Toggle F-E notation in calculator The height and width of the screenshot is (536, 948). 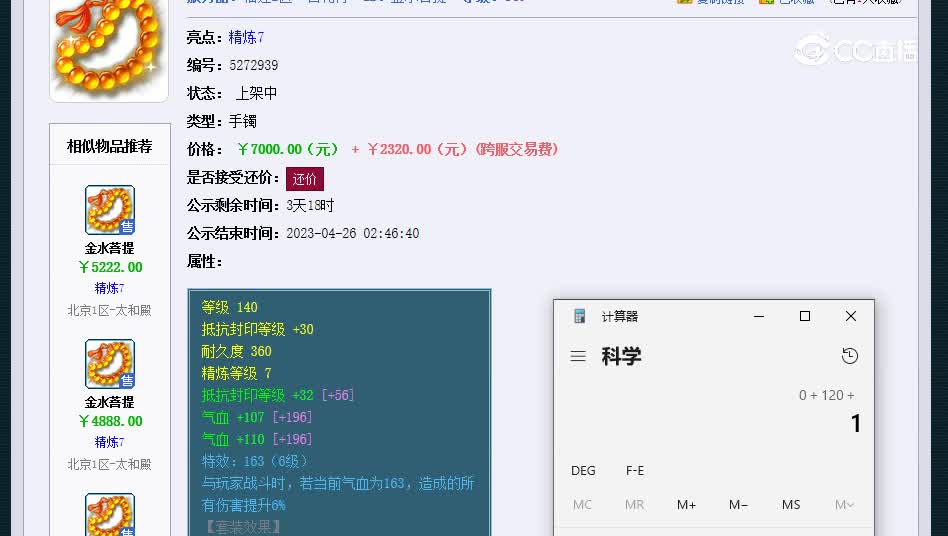pyautogui.click(x=635, y=471)
